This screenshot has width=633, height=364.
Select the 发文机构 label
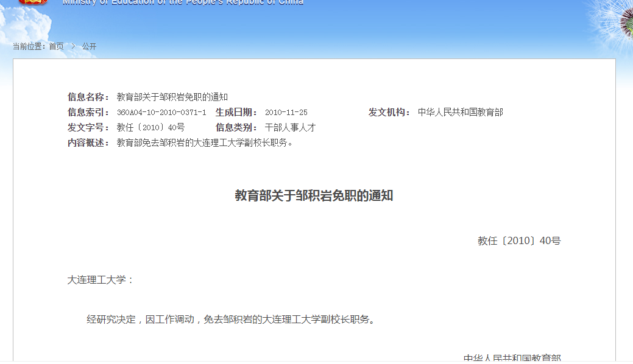(x=389, y=112)
